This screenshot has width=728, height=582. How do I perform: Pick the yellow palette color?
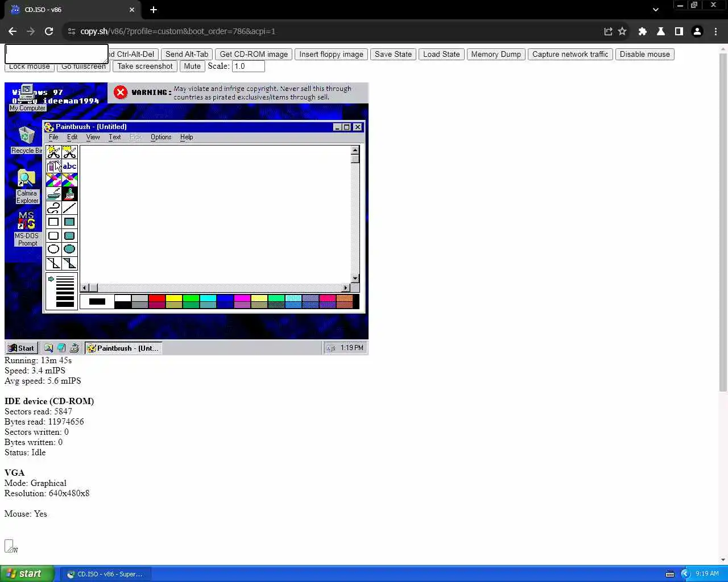(174, 298)
